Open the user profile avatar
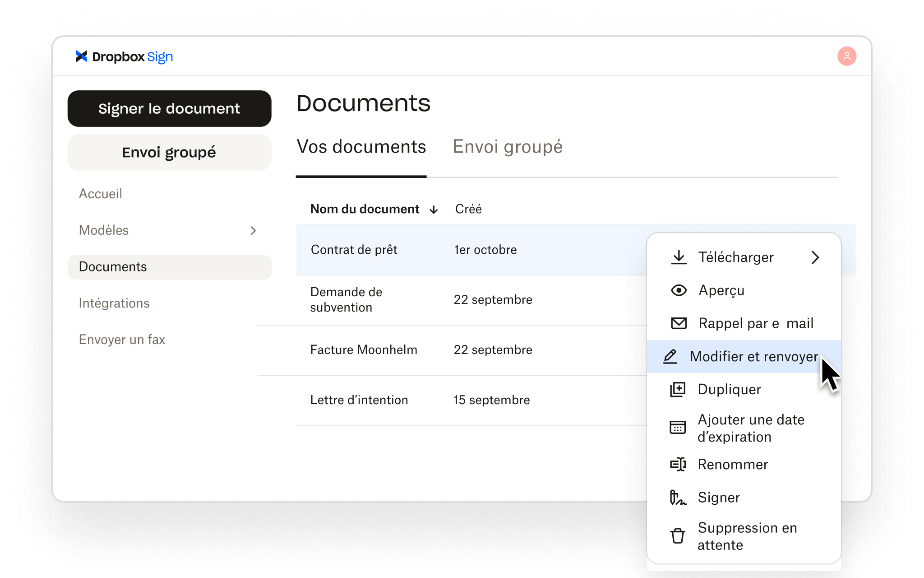Image resolution: width=924 pixels, height=578 pixels. tap(847, 56)
